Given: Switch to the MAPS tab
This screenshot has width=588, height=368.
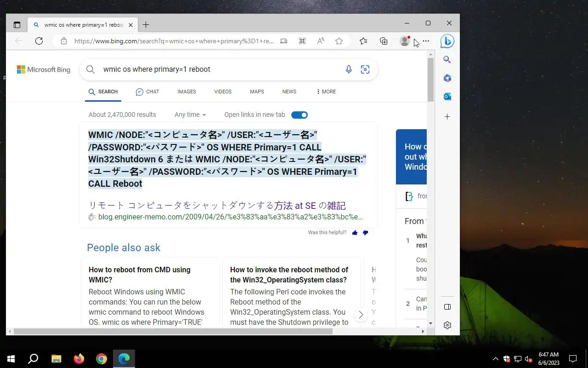Looking at the screenshot, I should coord(257,92).
